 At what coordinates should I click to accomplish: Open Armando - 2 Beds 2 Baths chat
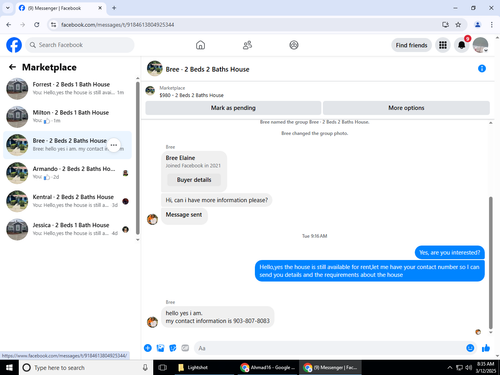68,173
